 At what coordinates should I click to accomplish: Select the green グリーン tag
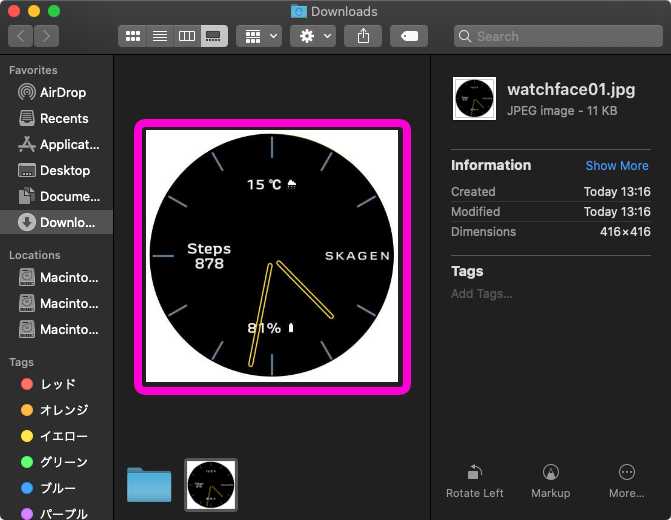(x=56, y=462)
